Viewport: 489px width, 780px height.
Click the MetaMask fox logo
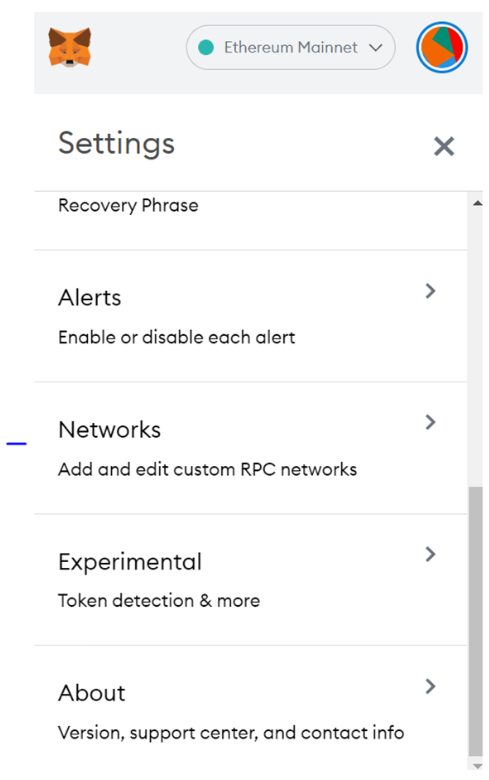click(x=70, y=47)
